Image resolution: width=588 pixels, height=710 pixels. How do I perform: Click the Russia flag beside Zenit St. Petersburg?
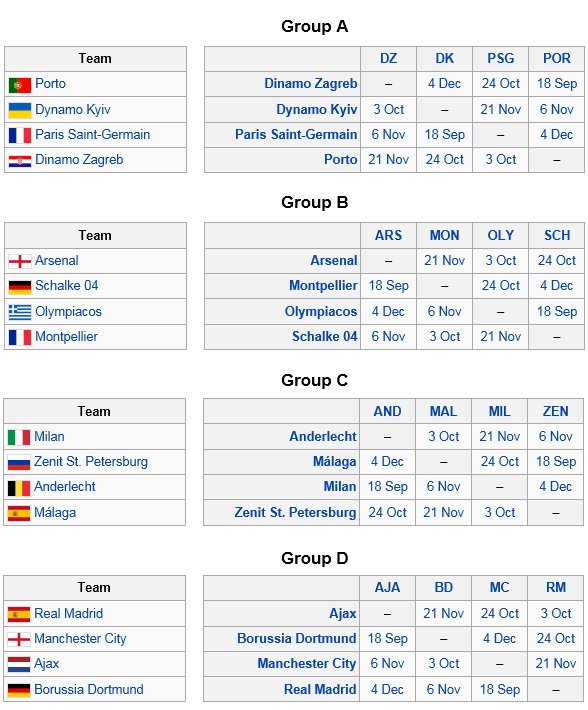point(19,462)
